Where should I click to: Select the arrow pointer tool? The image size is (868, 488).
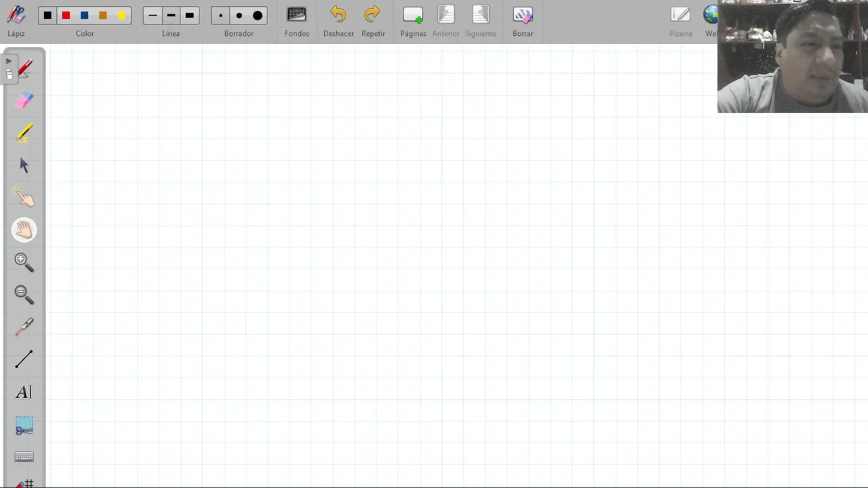[24, 165]
